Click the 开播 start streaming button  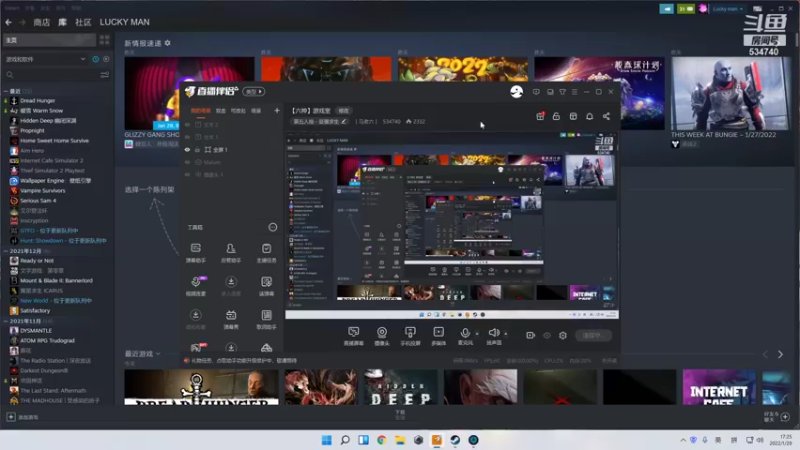593,335
